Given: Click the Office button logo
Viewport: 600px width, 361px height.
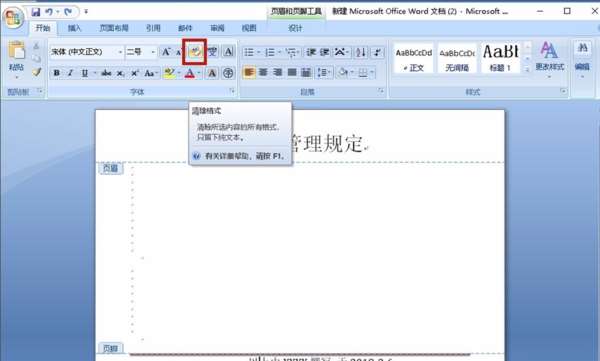Looking at the screenshot, I should click(13, 17).
